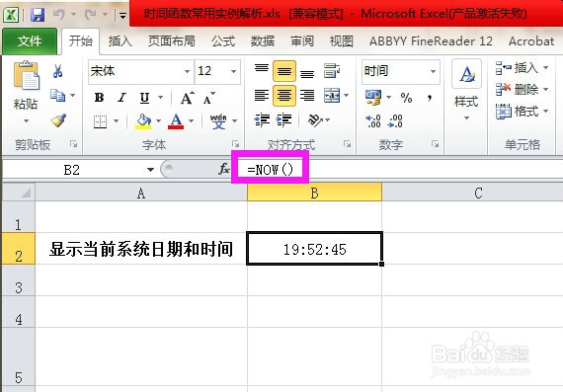The width and height of the screenshot is (563, 392).
Task: Expand the Paste options arrow
Action: 26,121
